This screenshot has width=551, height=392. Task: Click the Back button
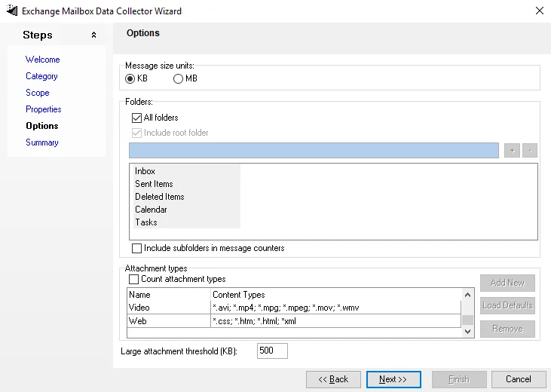coord(333,379)
